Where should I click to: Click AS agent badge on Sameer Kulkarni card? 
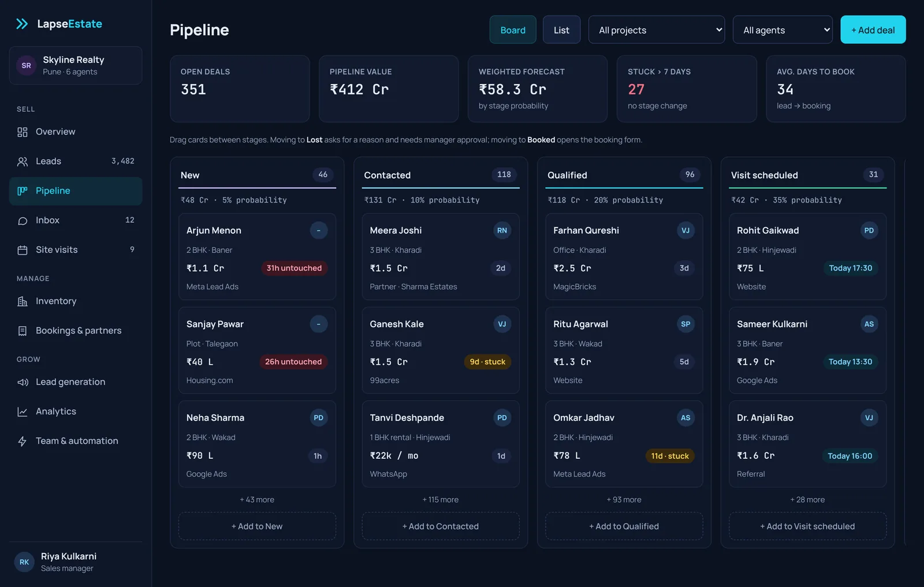point(869,324)
